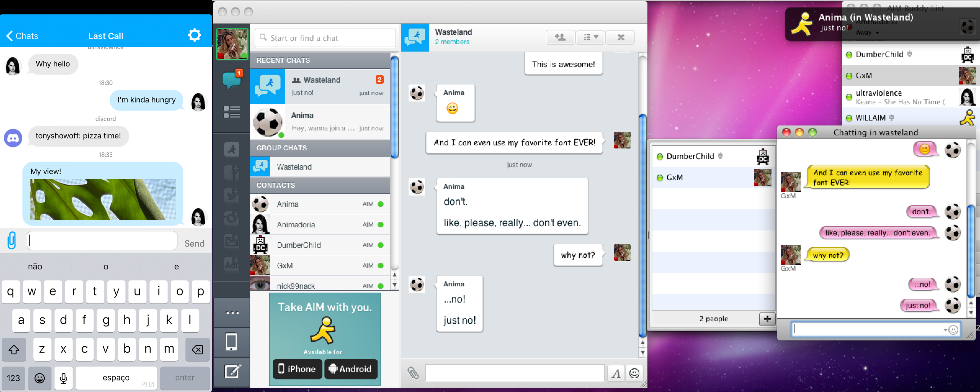
Task: Add person with plus button in wasteland
Action: [x=767, y=319]
